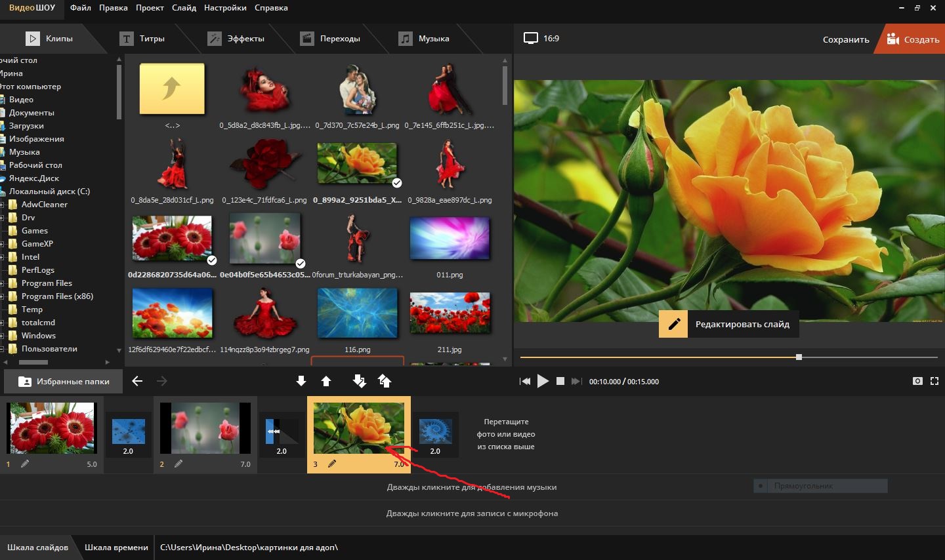
Task: Click the back arrow in file browser
Action: click(137, 381)
